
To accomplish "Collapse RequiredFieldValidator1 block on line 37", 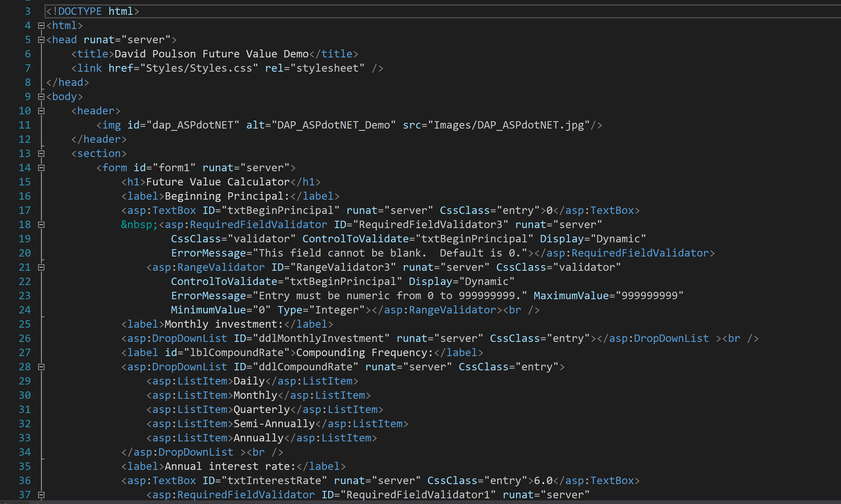I will click(41, 495).
